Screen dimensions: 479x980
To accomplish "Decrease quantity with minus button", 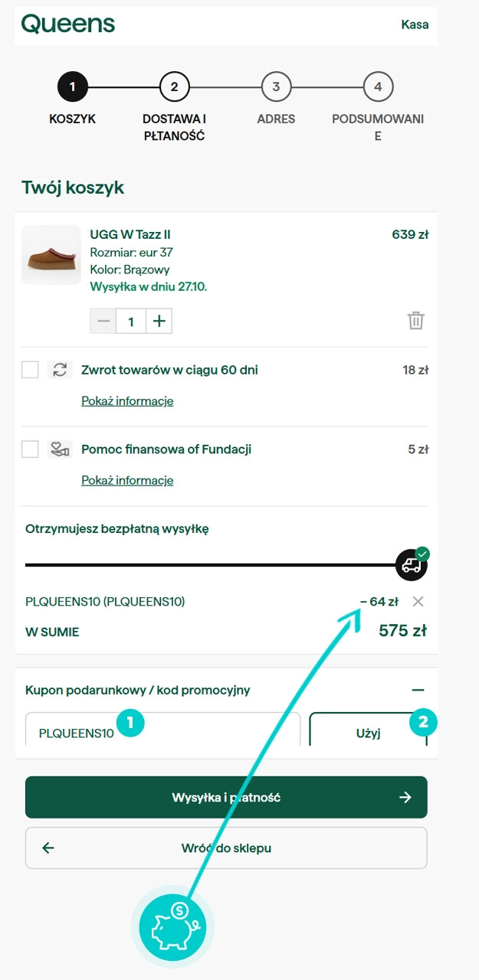I will (x=103, y=322).
